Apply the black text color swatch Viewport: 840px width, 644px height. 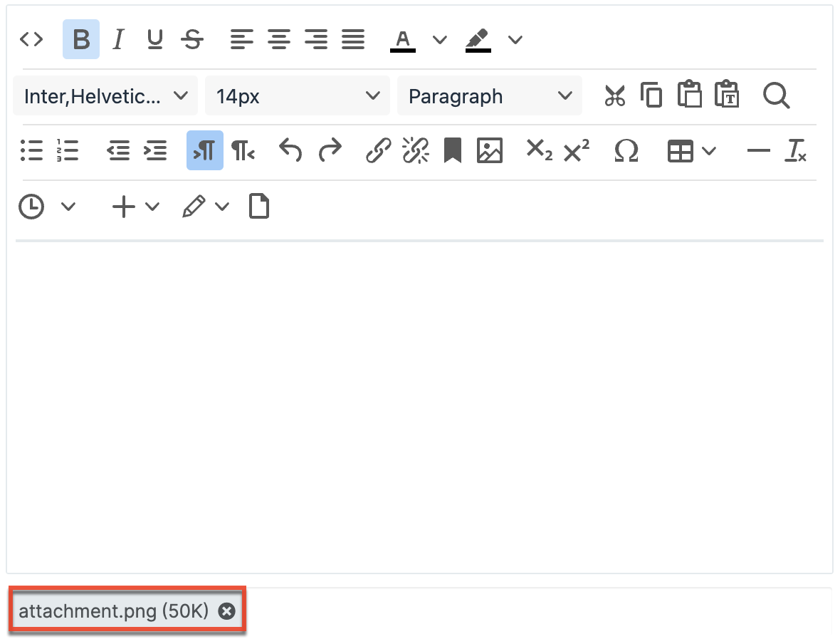pos(403,40)
